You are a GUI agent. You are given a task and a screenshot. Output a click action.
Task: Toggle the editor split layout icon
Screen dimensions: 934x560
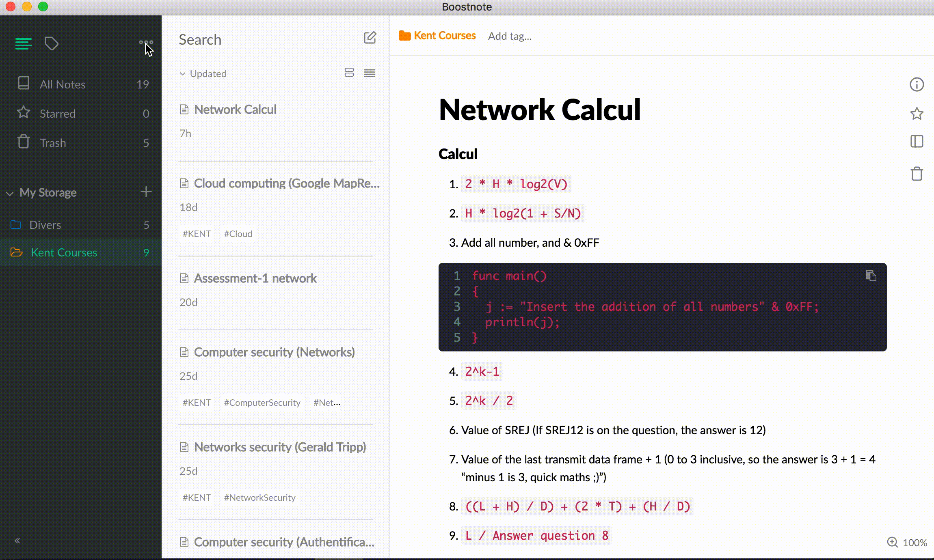(917, 142)
